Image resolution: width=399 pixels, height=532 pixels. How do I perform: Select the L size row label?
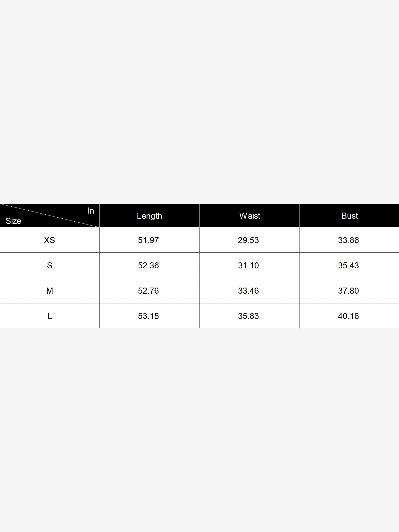click(49, 316)
